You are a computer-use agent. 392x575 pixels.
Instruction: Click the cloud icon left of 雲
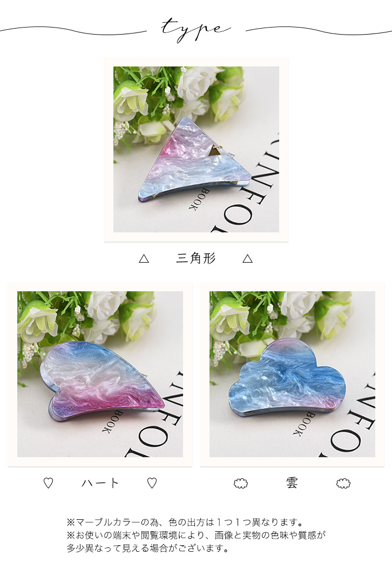tap(241, 483)
